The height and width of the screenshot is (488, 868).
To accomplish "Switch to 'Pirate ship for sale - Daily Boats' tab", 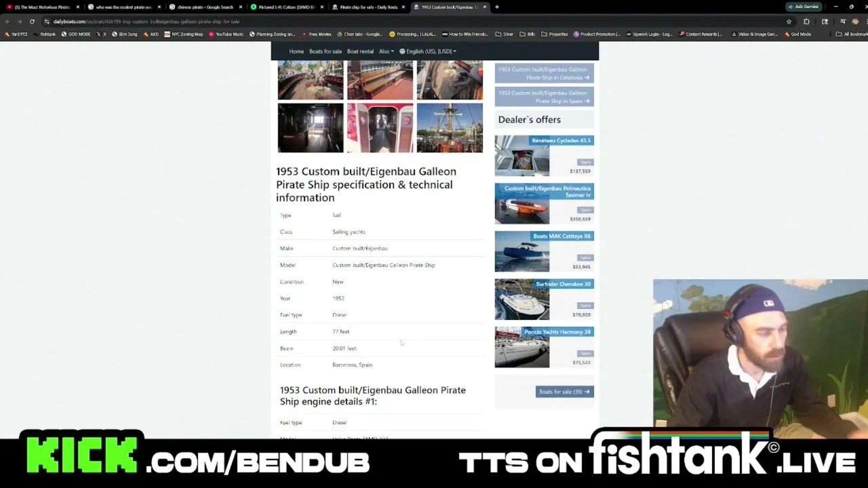I will (368, 7).
